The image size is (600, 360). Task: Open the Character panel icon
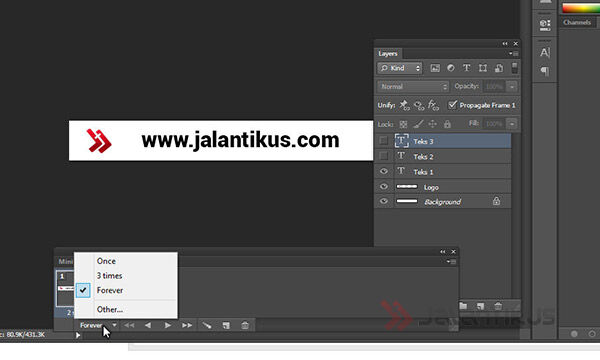click(x=545, y=52)
